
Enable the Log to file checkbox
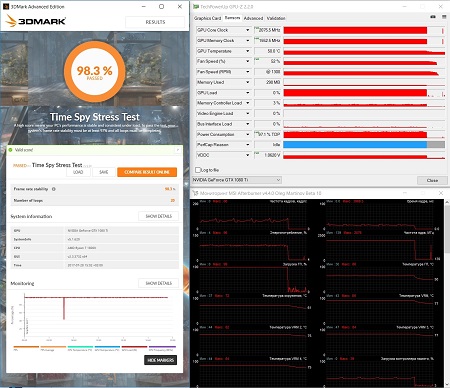tap(198, 170)
